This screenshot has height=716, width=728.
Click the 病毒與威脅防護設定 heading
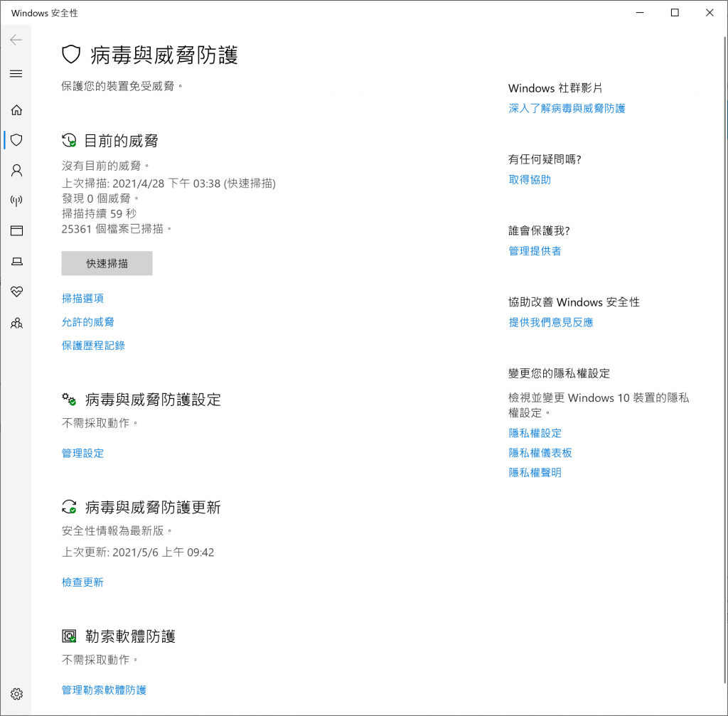click(153, 400)
